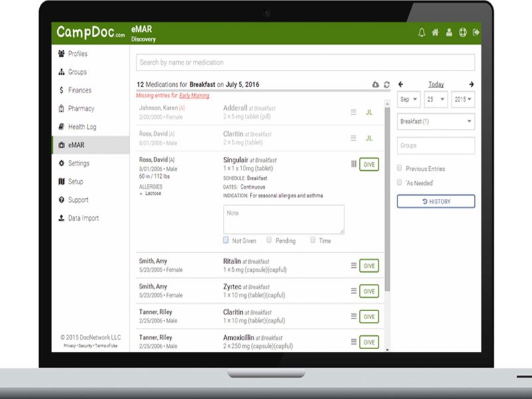Click the HISTORY button
This screenshot has height=399, width=532.
436,201
